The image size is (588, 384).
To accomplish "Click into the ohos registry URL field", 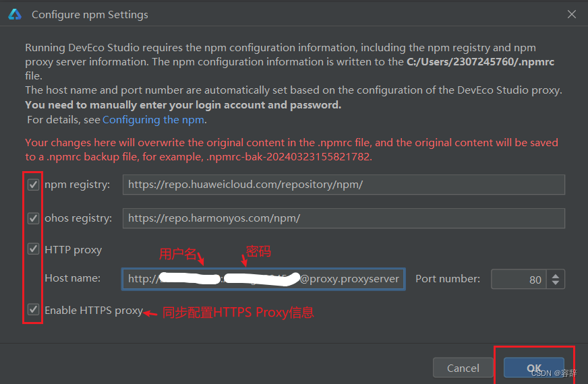I will [343, 218].
